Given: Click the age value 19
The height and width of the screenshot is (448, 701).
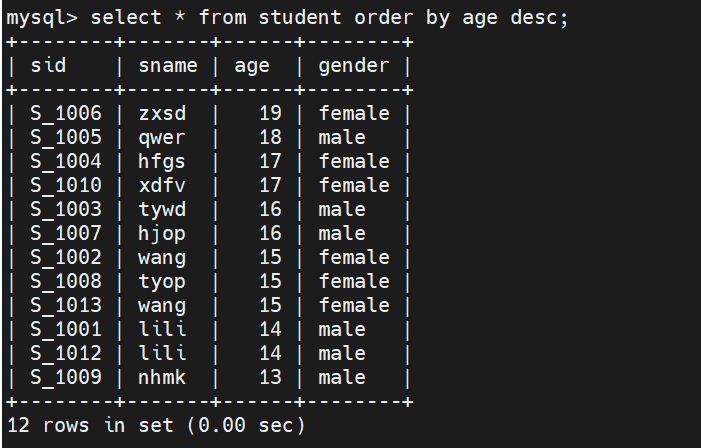Looking at the screenshot, I should click(x=270, y=113).
